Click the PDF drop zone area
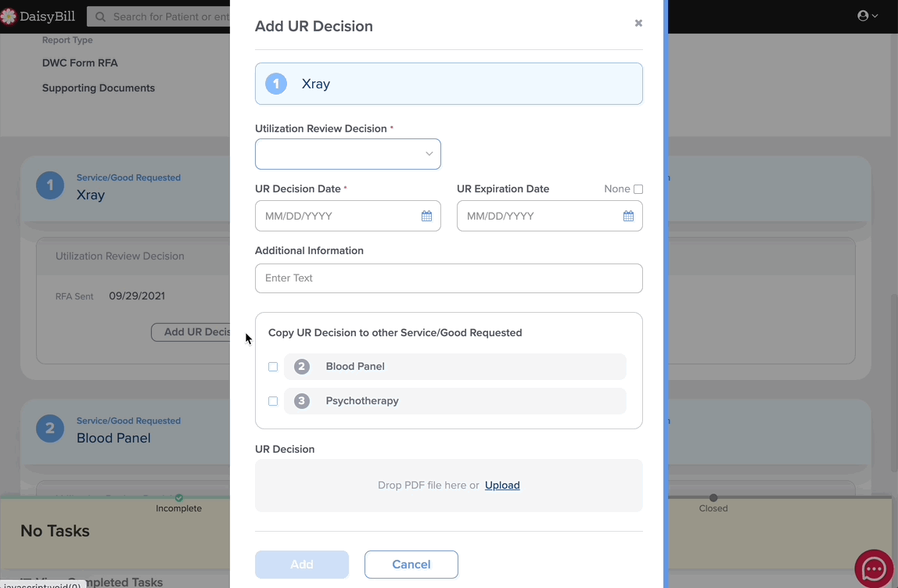The width and height of the screenshot is (898, 588). point(448,486)
